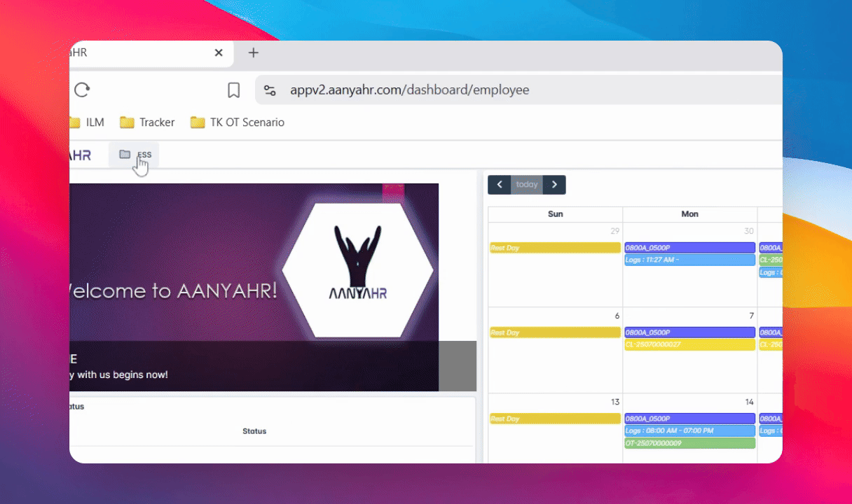
Task: Reload the current page
Action: (x=82, y=90)
